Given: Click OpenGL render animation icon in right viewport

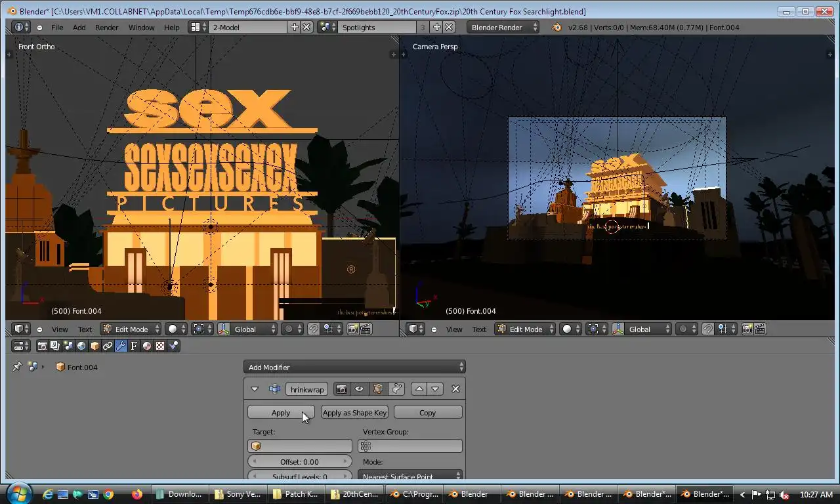Looking at the screenshot, I should [761, 329].
